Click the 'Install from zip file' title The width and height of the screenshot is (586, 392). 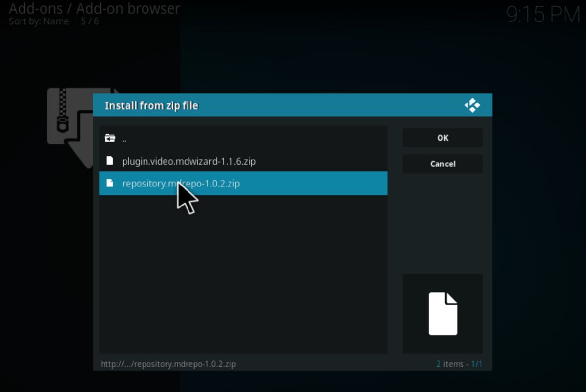tap(151, 106)
